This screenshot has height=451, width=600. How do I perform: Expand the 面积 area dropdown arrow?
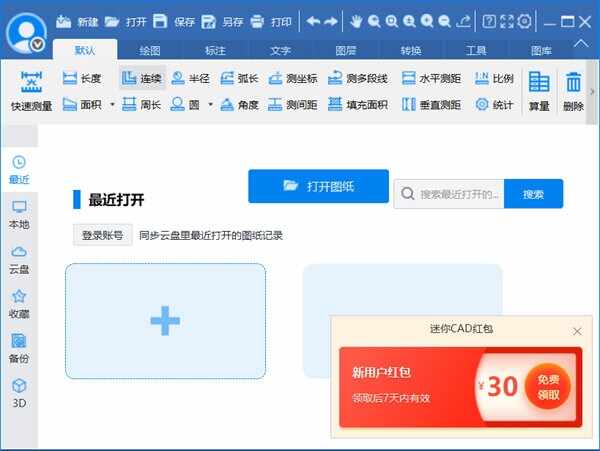pyautogui.click(x=112, y=104)
